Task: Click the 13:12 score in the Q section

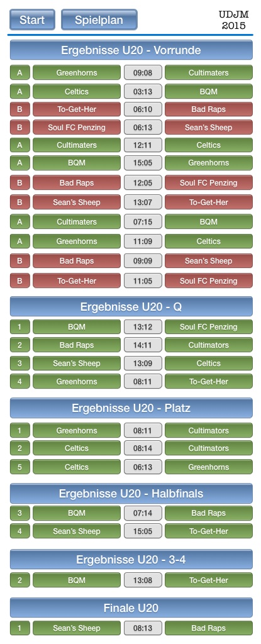Action: tap(143, 327)
